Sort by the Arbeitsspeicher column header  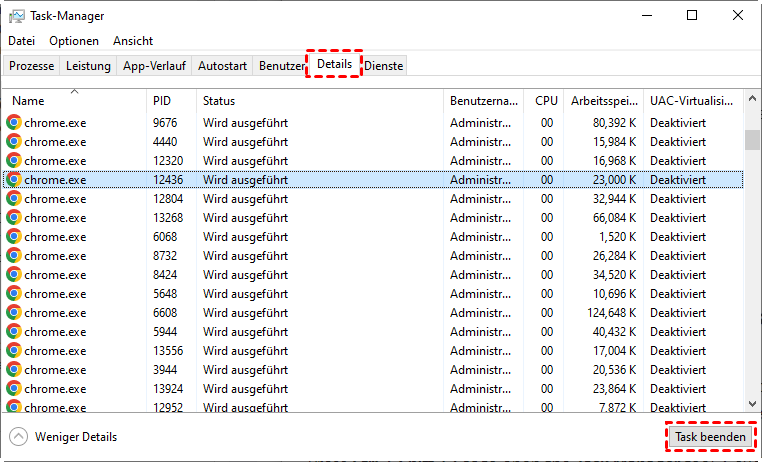[604, 101]
